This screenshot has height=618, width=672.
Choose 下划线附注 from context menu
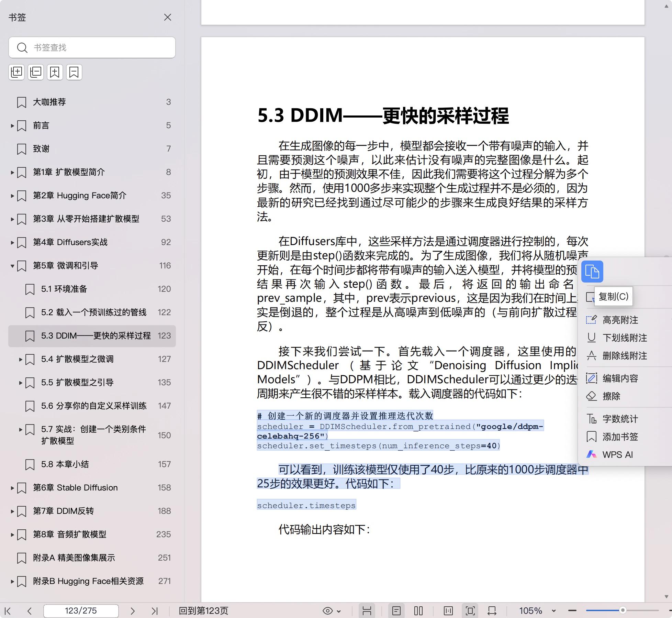[625, 338]
